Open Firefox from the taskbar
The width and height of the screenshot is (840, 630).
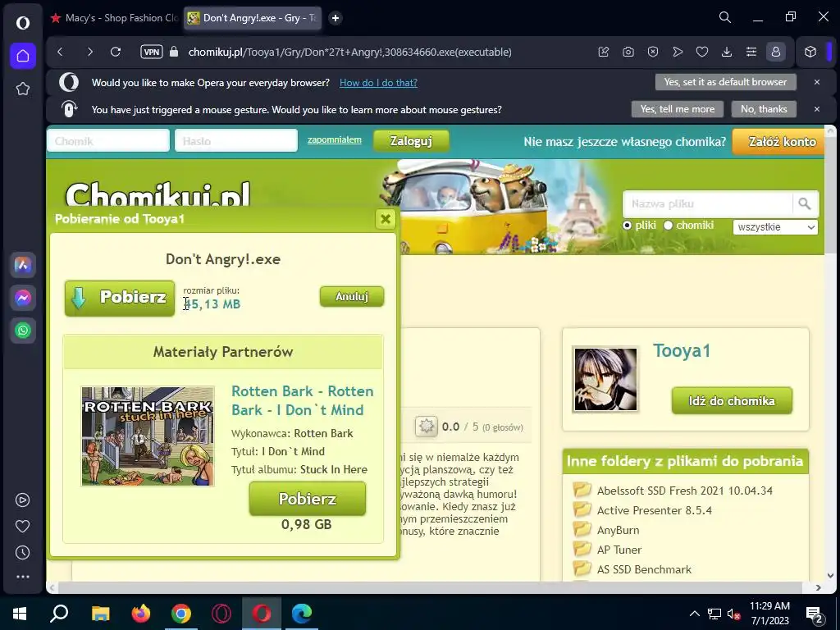(x=141, y=613)
